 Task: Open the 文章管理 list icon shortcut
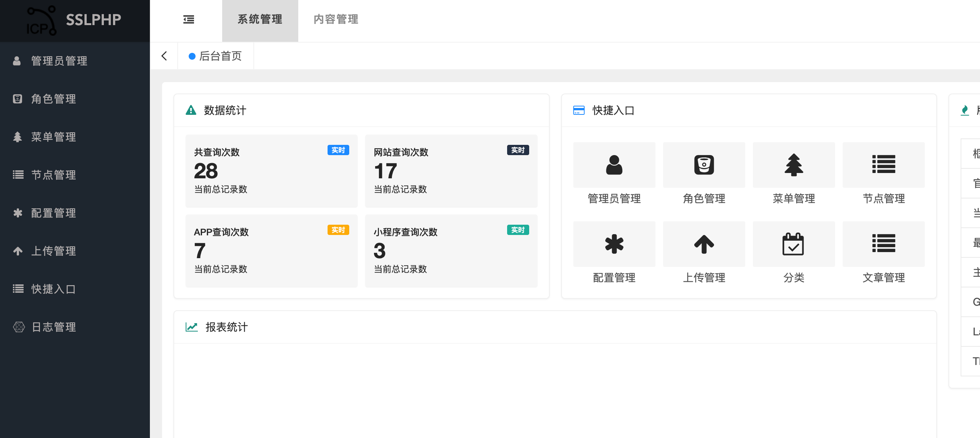[x=883, y=244]
